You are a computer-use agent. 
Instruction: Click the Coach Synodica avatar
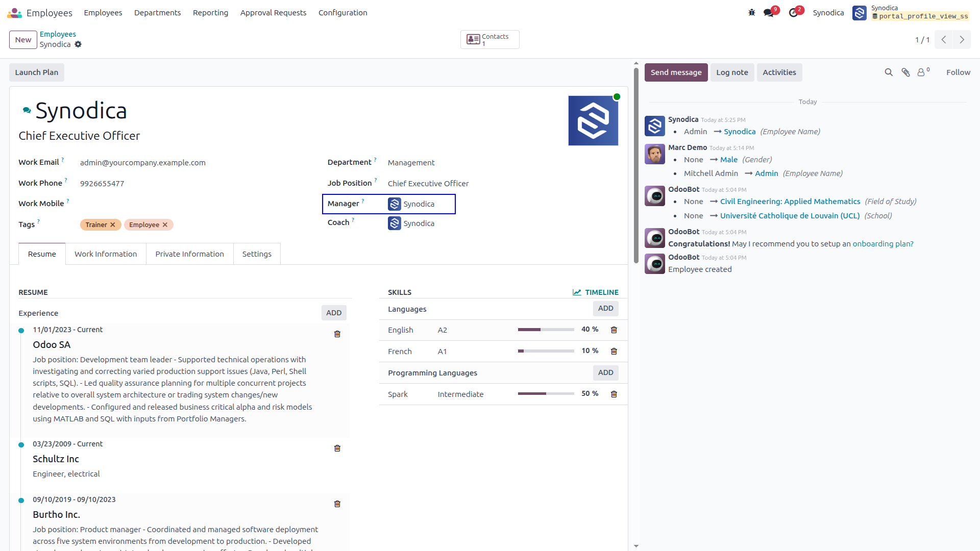click(x=394, y=223)
